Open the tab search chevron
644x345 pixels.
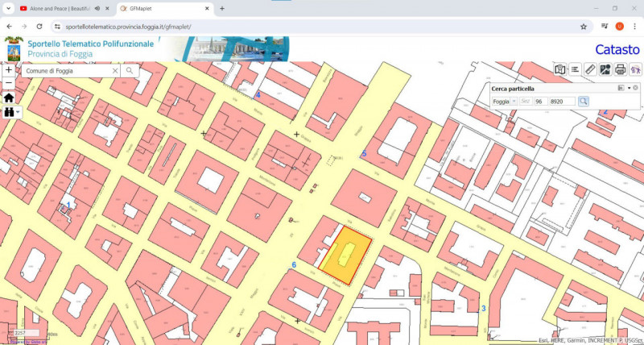(8, 8)
